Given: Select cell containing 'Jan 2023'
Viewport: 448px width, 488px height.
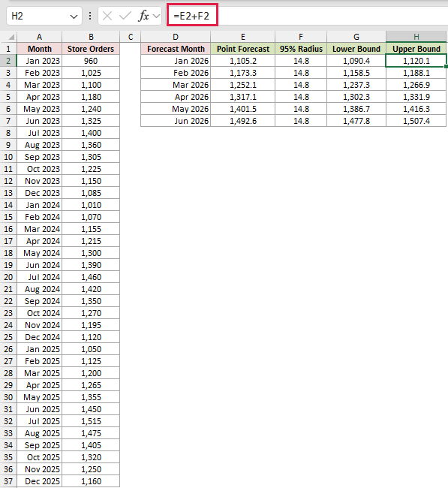Looking at the screenshot, I should (x=40, y=61).
